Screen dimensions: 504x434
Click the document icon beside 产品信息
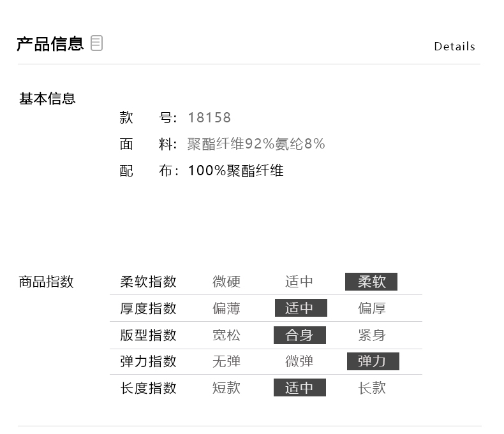(96, 43)
